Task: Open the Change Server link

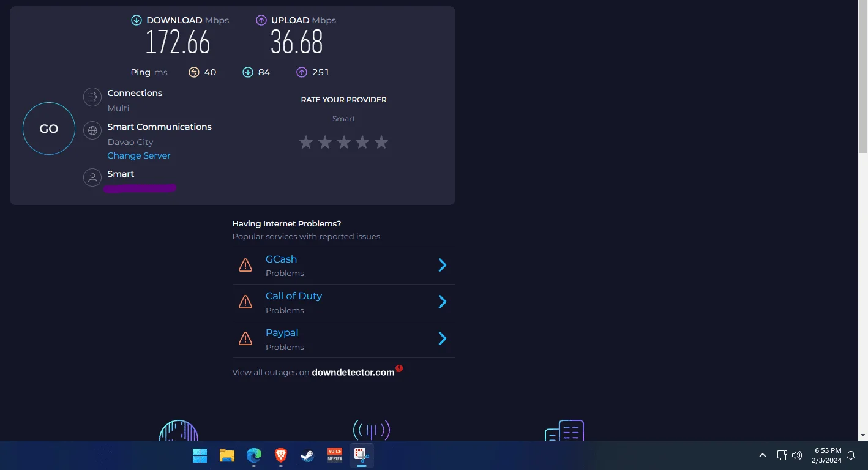Action: (139, 155)
